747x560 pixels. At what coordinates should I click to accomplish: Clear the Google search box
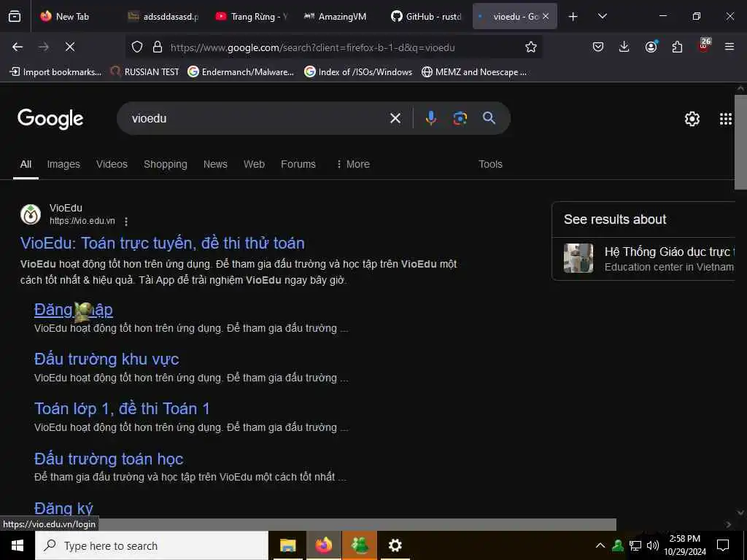point(395,118)
